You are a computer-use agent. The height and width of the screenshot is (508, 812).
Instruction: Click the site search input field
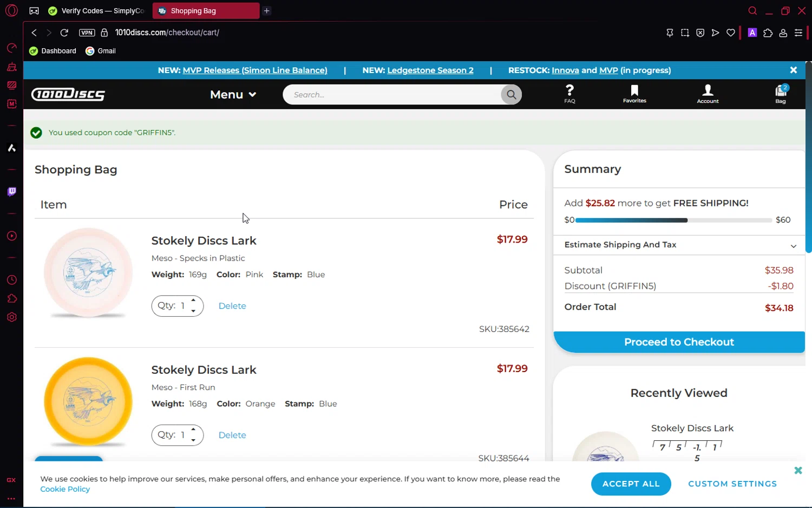392,94
